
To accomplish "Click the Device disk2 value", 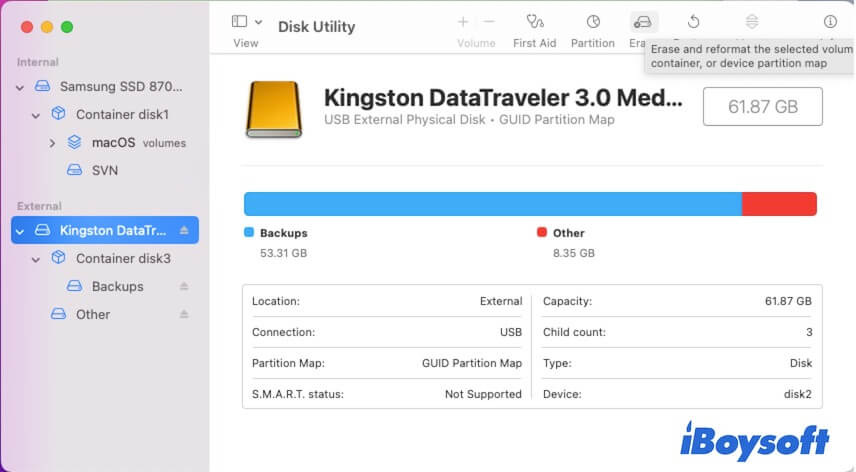I will pyautogui.click(x=798, y=394).
